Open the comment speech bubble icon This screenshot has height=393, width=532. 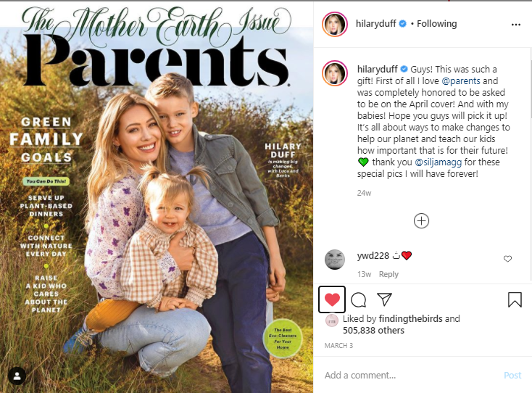pos(358,299)
